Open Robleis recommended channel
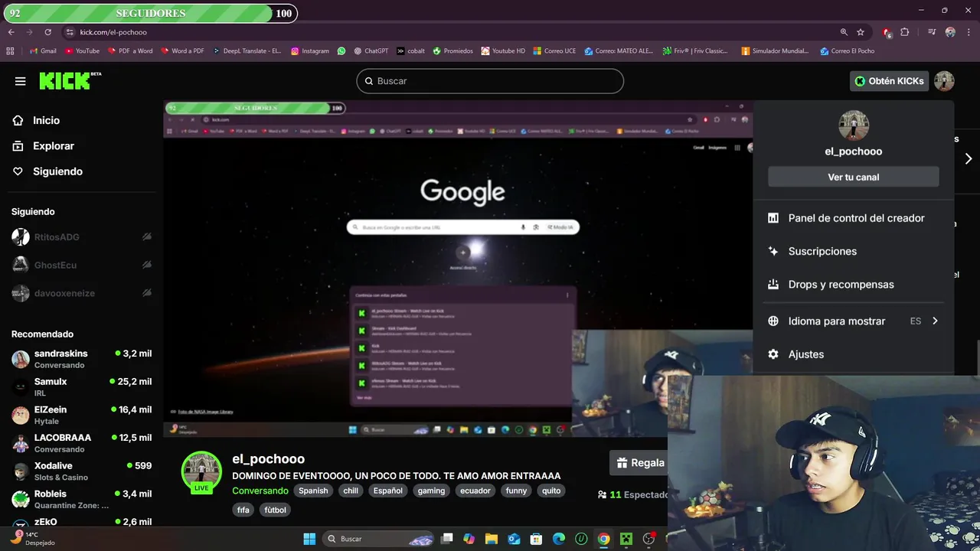The width and height of the screenshot is (980, 551). [81, 499]
